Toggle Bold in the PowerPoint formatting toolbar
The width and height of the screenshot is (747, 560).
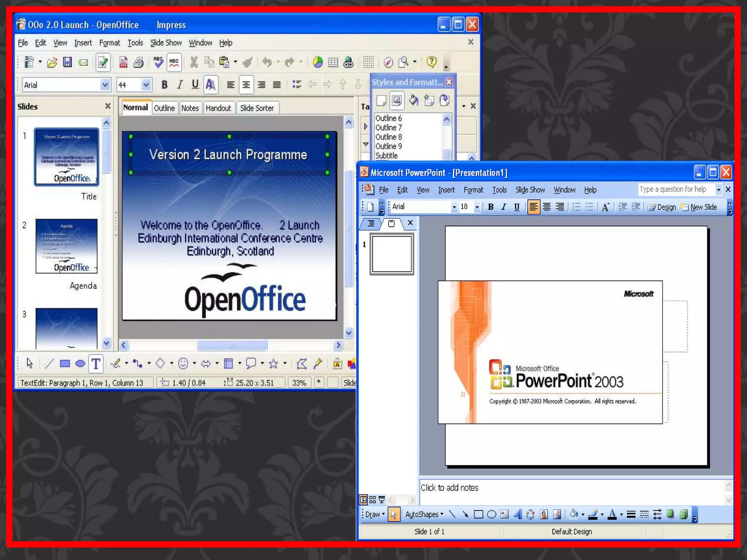point(491,207)
